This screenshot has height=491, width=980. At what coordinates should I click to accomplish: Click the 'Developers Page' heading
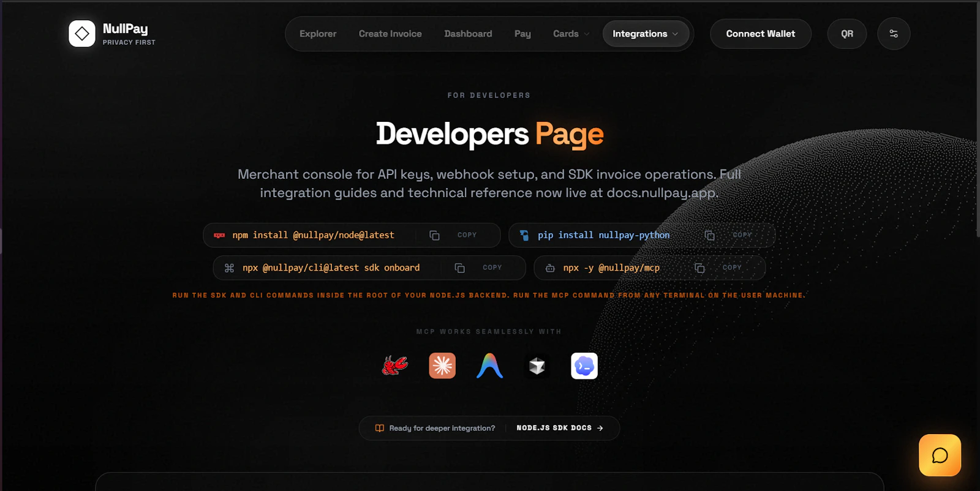(490, 134)
